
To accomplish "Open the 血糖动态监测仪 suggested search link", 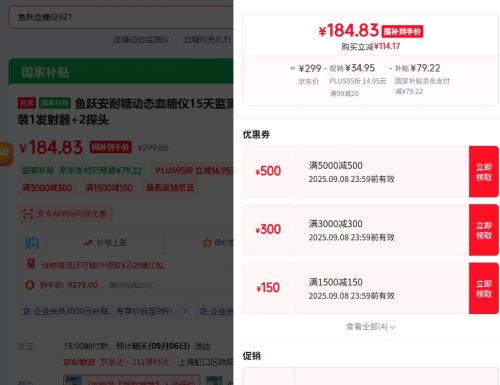I will (x=141, y=40).
